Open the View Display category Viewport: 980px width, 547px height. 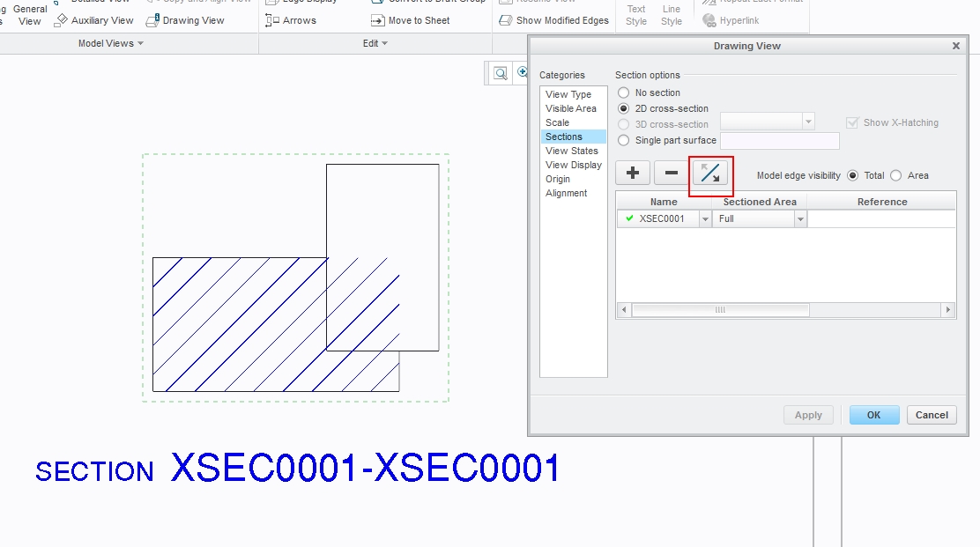[x=573, y=165]
